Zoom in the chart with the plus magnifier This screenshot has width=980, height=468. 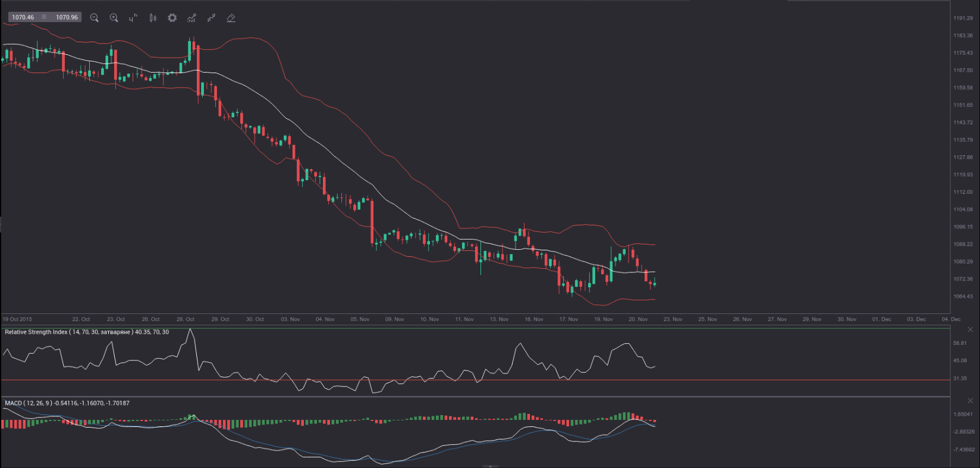tap(114, 18)
